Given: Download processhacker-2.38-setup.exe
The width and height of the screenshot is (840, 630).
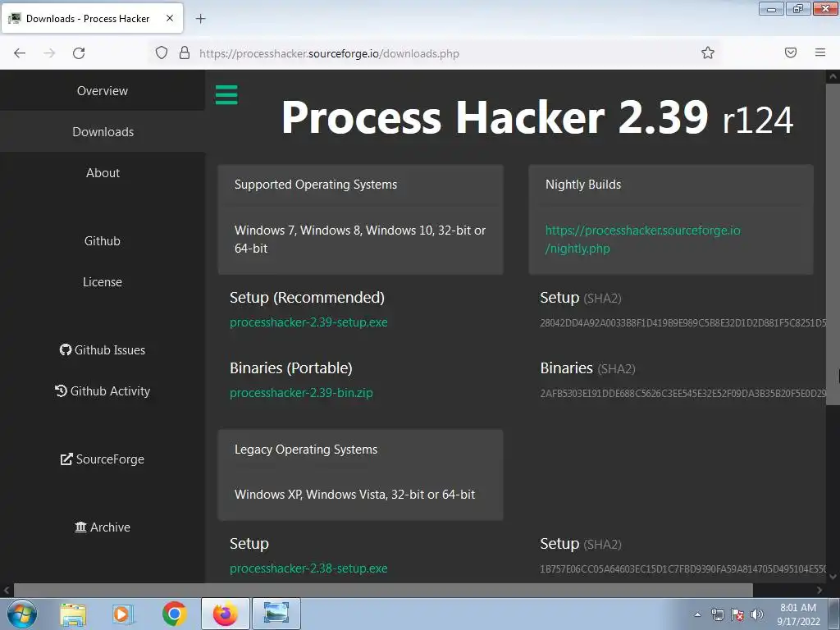Looking at the screenshot, I should coord(308,568).
